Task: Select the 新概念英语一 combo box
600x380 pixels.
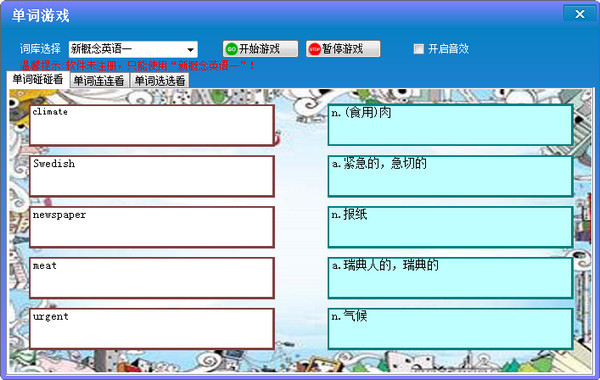Action: point(133,49)
